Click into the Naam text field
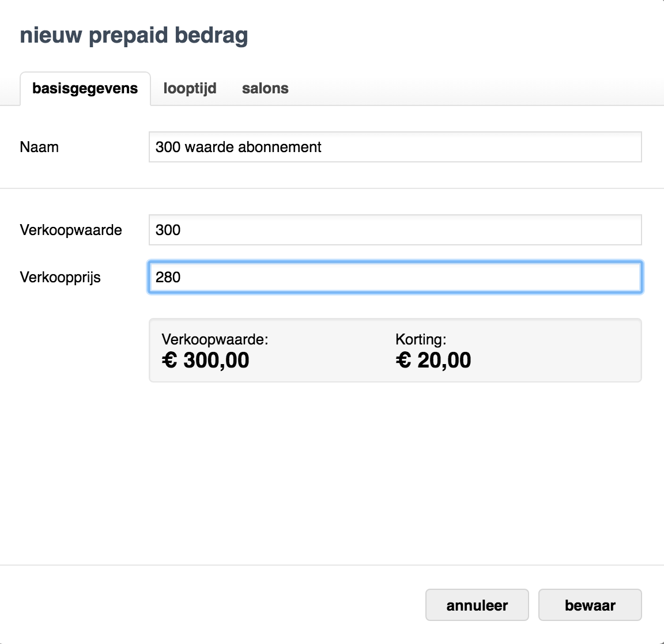 tap(395, 147)
